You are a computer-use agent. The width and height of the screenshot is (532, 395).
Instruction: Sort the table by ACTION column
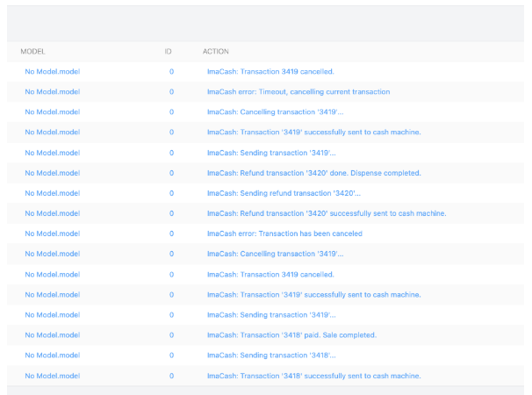(216, 52)
